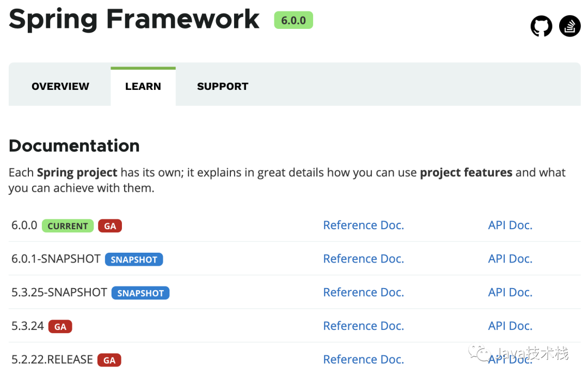Click the '5.2.22.RELEASE' version text
This screenshot has height=379, width=588.
coord(52,359)
